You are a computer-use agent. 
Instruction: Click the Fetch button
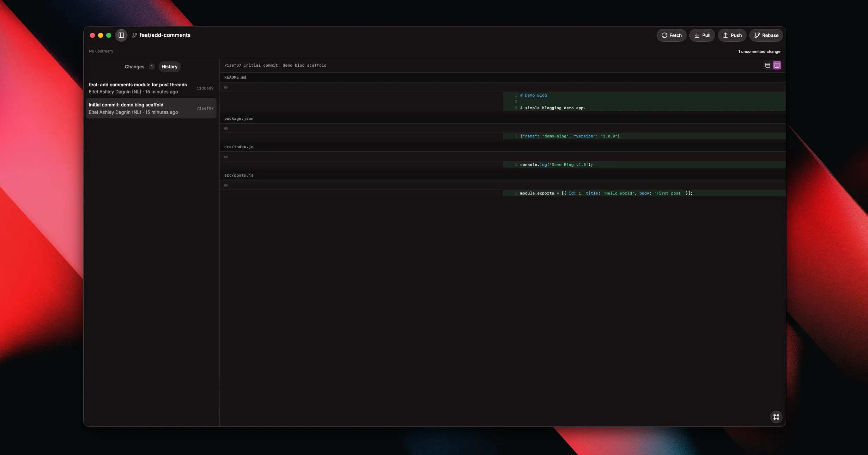(671, 35)
